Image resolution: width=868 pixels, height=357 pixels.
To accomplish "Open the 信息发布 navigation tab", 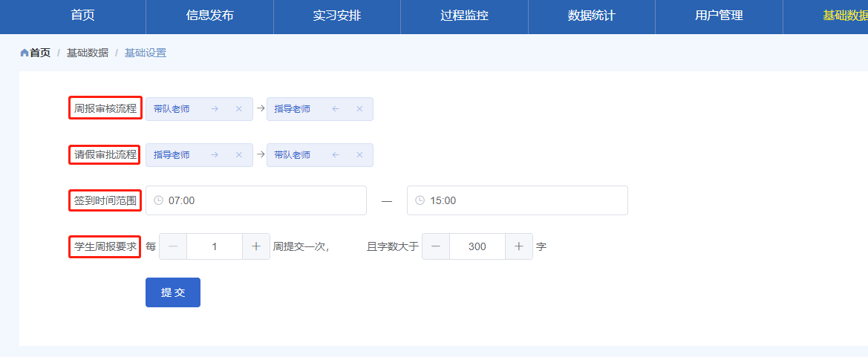I will 210,16.
